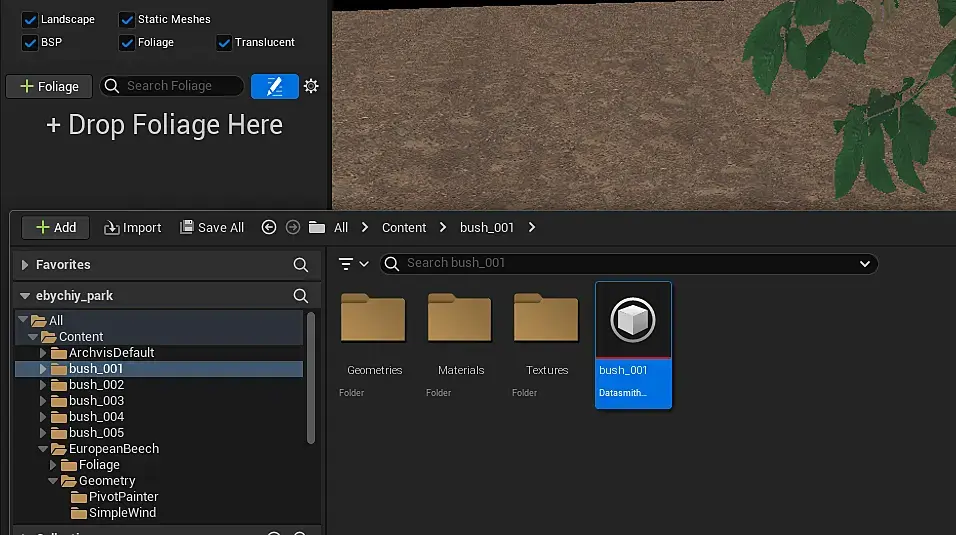Click search icon beside ebychiy_park header

click(300, 296)
